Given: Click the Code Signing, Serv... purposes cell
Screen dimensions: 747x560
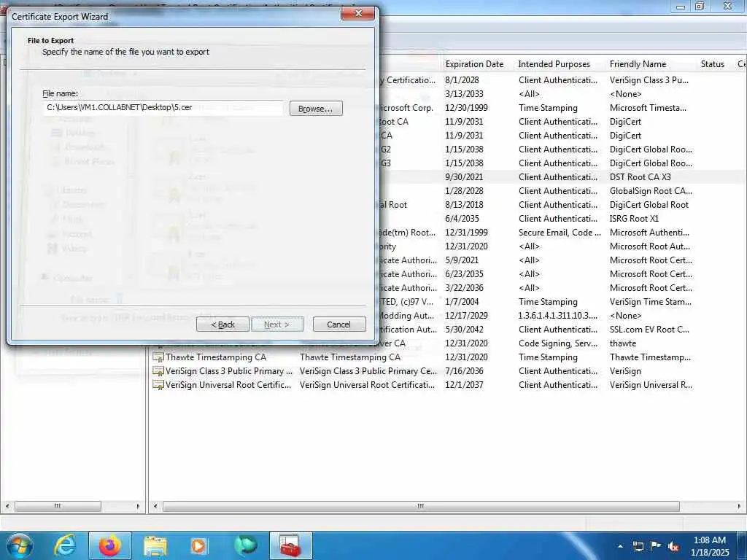Looking at the screenshot, I should 558,343.
